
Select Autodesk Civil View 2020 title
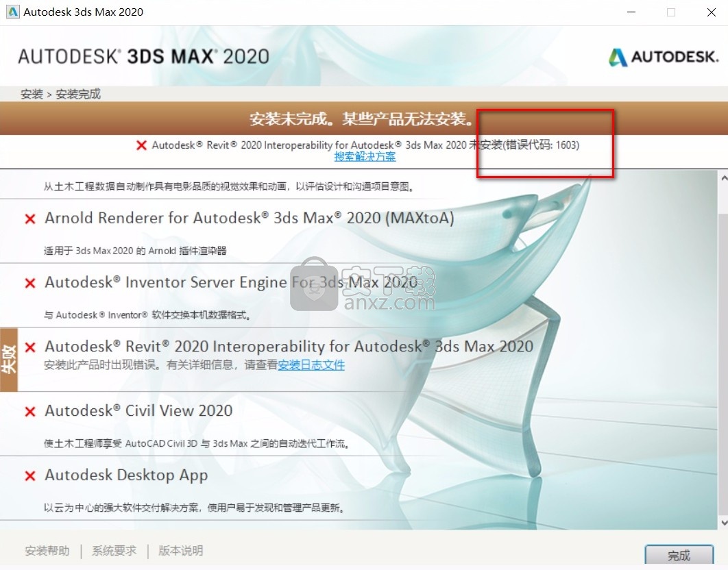(138, 410)
